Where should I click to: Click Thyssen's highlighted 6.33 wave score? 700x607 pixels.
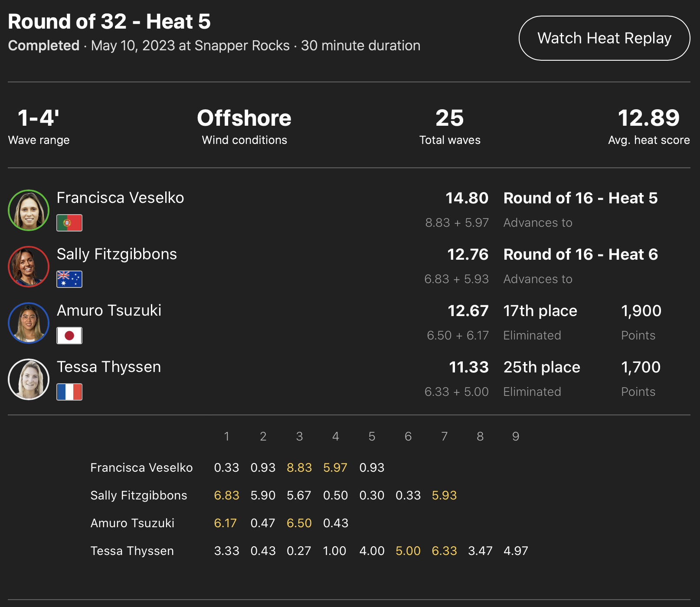(x=444, y=551)
